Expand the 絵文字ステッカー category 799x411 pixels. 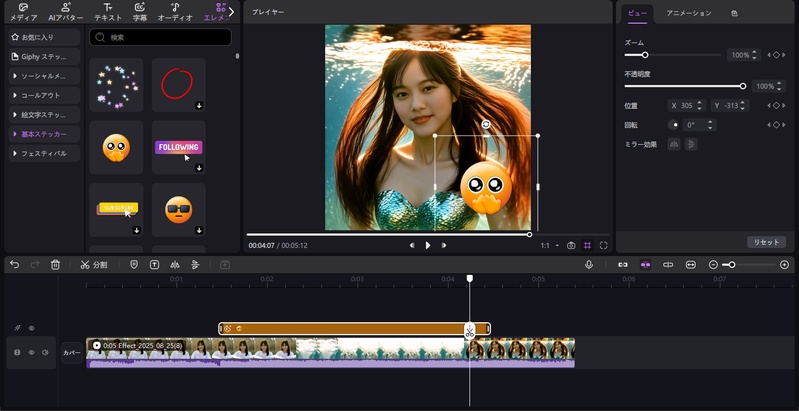(x=44, y=115)
